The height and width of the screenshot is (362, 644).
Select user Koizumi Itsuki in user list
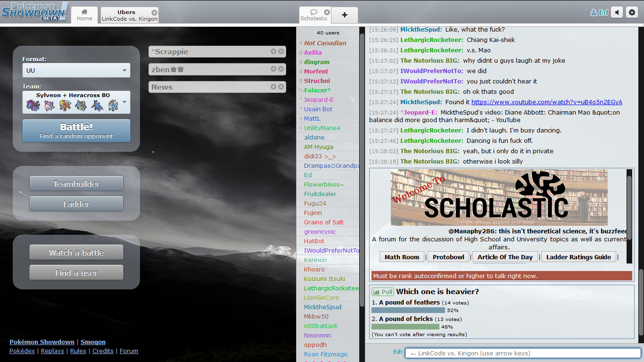pyautogui.click(x=328, y=279)
